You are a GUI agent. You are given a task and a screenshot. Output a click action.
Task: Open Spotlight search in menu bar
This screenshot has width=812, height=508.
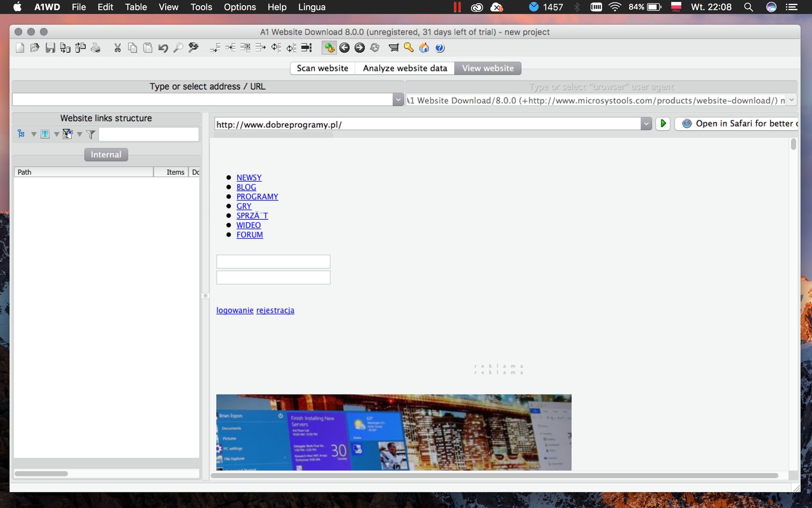[748, 7]
